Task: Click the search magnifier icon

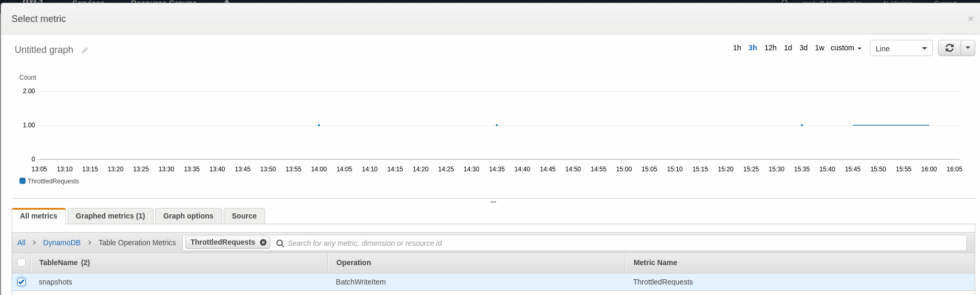Action: point(280,243)
